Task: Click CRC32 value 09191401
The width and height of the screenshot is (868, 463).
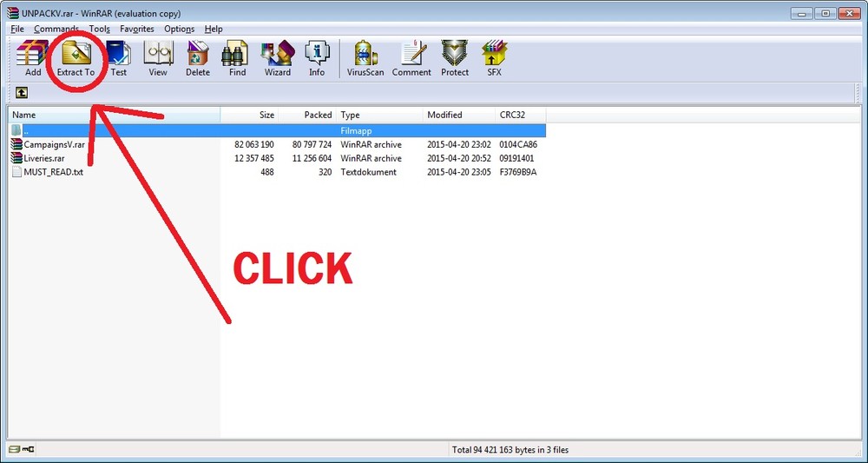Action: 516,158
